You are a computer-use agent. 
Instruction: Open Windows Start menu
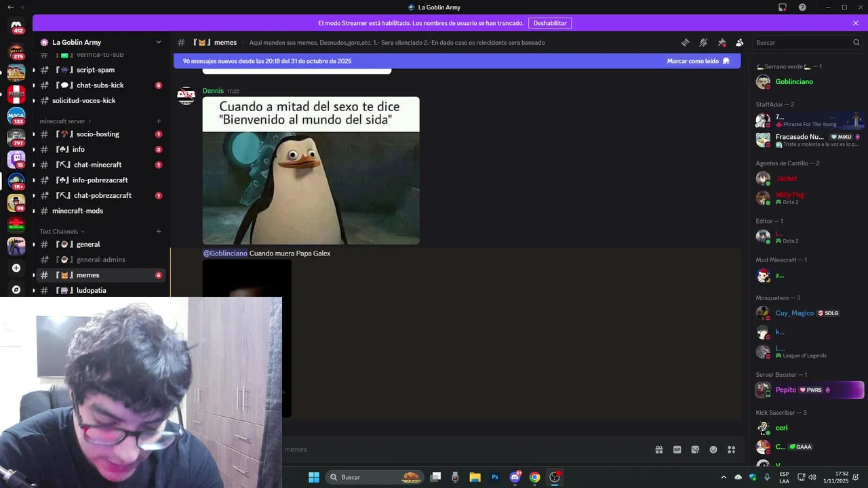(x=314, y=477)
